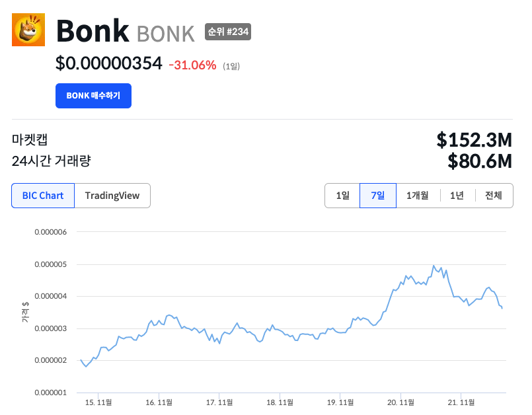Click the chart peak near 20. 11월
The height and width of the screenshot is (415, 532).
coord(434,266)
